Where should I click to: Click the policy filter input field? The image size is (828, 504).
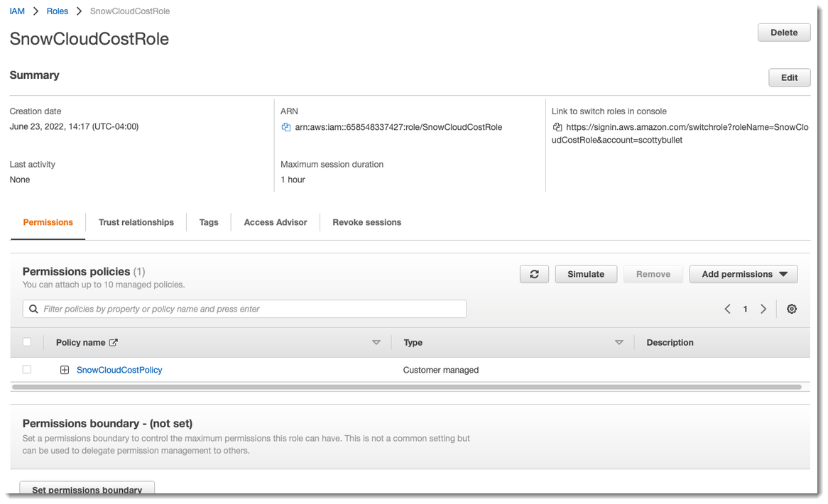coord(244,309)
